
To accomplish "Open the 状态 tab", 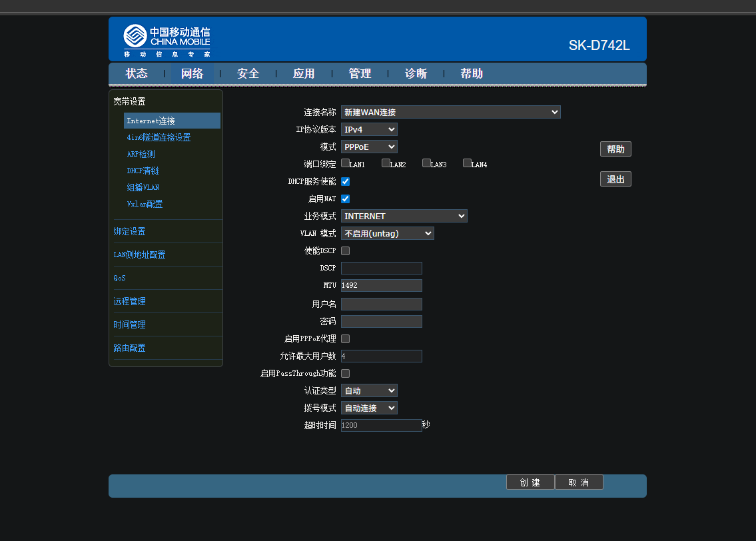I will [x=137, y=74].
